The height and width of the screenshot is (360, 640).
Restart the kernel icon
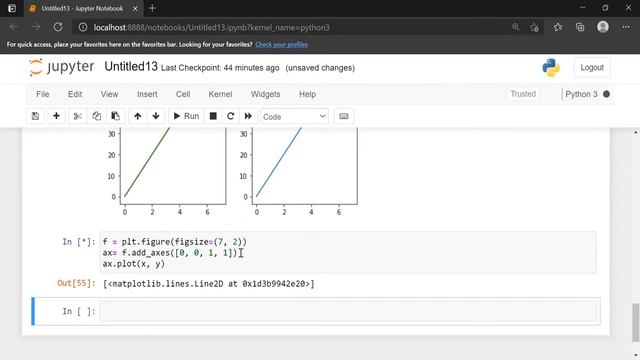click(x=230, y=116)
